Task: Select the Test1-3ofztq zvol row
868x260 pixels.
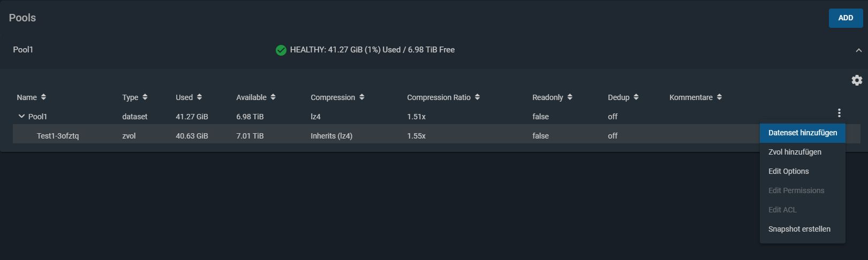Action: click(386, 136)
